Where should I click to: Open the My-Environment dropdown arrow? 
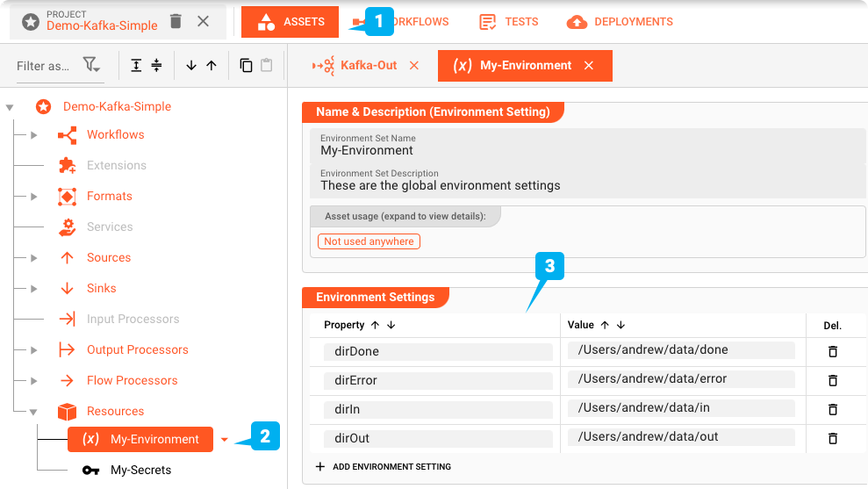(225, 440)
